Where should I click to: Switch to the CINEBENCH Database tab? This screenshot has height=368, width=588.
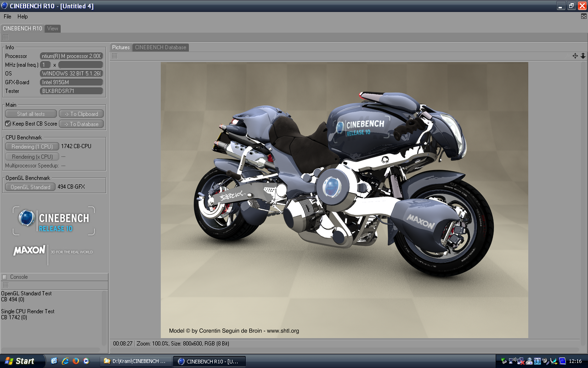pyautogui.click(x=160, y=47)
